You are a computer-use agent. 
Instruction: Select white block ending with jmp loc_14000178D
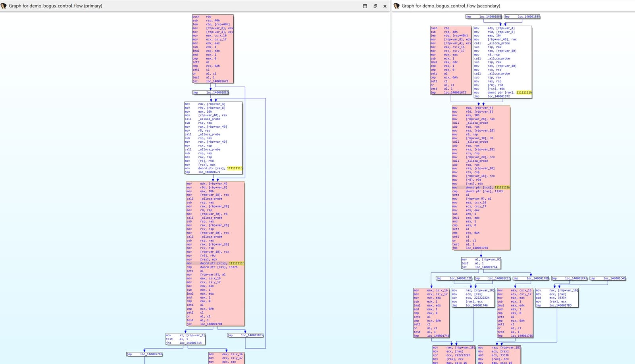pyautogui.click(x=557, y=298)
